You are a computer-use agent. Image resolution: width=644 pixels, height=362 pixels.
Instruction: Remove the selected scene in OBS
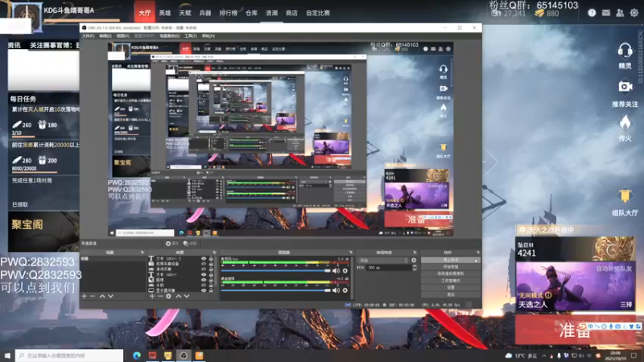pos(93,296)
